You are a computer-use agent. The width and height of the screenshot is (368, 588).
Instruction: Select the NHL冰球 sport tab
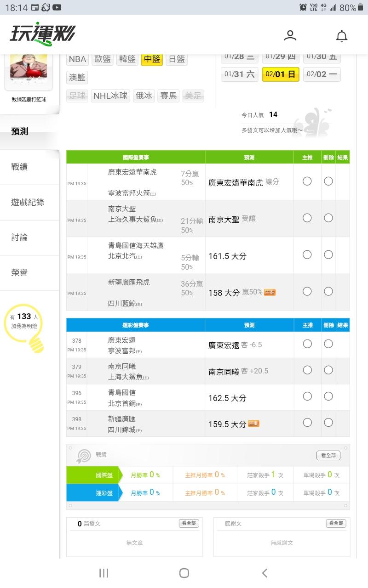(x=110, y=96)
